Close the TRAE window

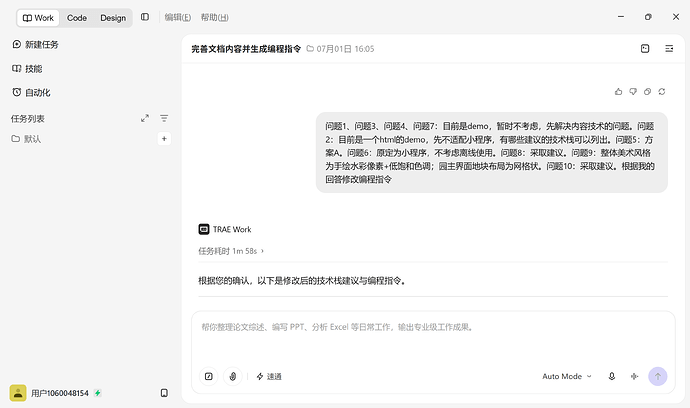[x=676, y=17]
